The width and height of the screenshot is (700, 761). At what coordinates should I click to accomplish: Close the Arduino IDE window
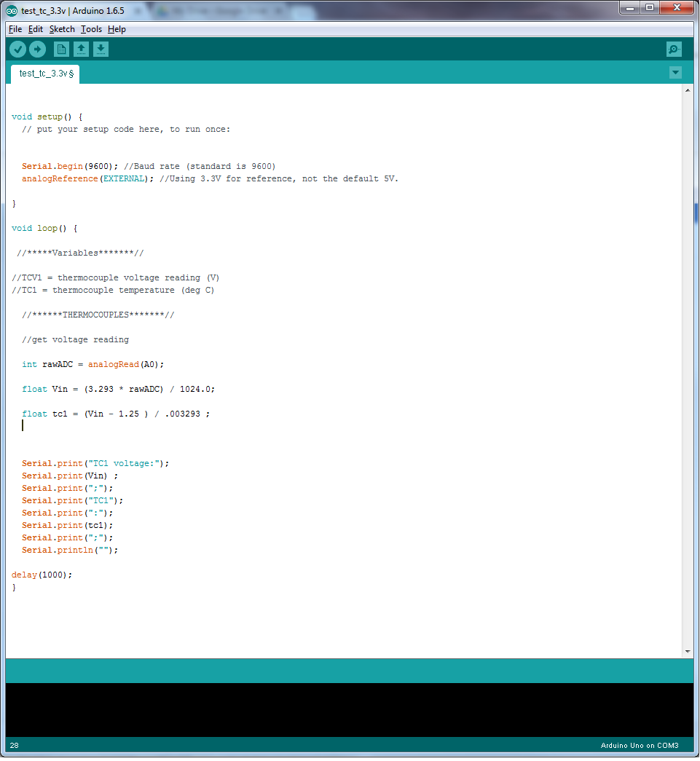[x=677, y=8]
